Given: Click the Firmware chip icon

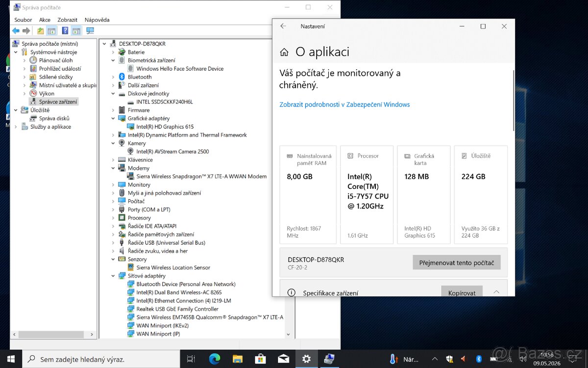Looking at the screenshot, I should 122,110.
